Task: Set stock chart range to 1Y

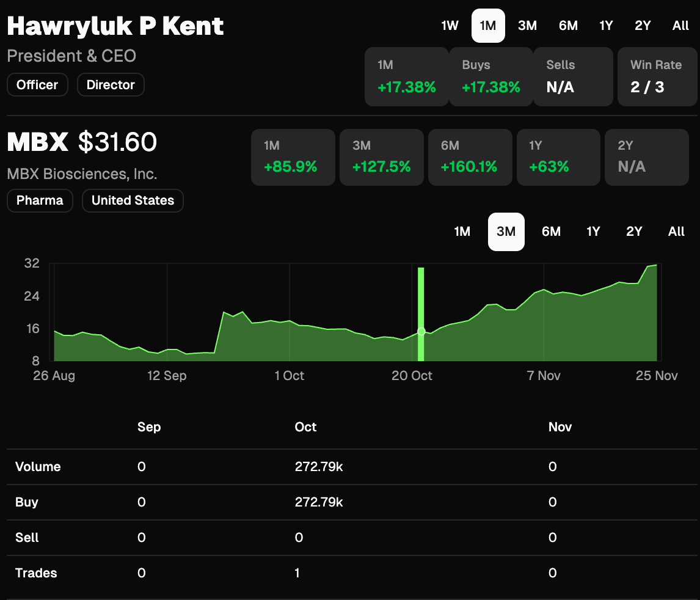Action: (x=593, y=232)
